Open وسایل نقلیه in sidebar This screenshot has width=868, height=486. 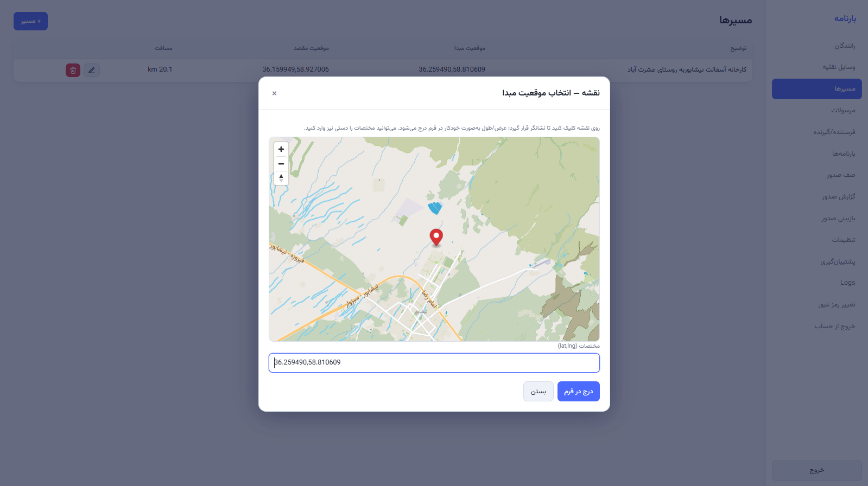click(x=817, y=67)
